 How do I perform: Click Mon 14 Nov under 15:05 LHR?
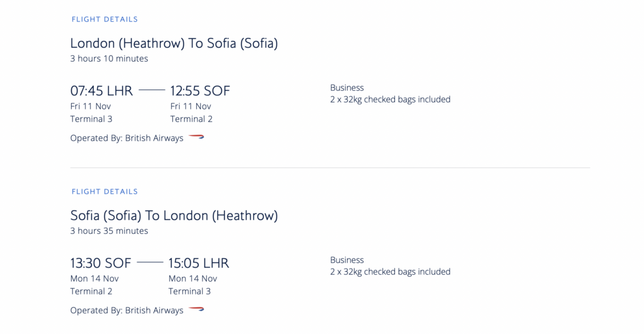pos(192,279)
